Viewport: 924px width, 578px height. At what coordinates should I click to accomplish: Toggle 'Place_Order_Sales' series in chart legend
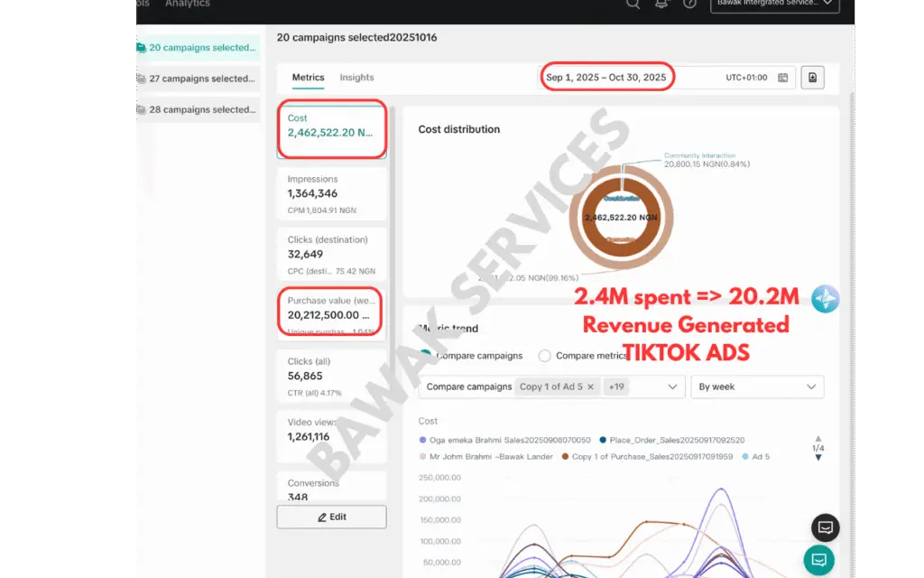[x=677, y=440]
